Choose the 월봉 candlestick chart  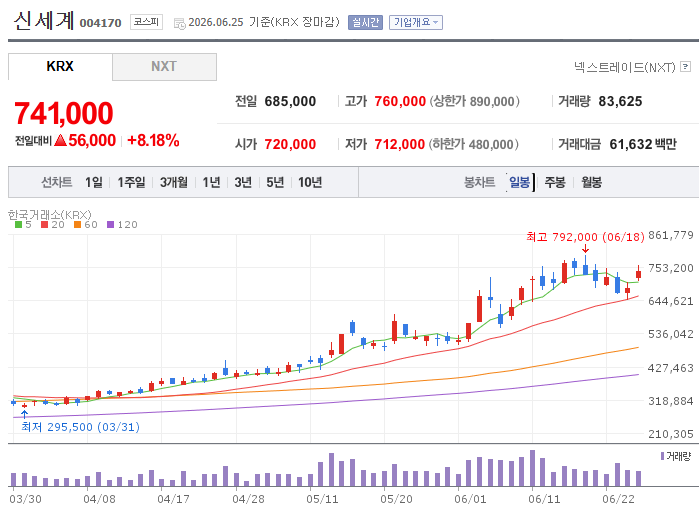592,182
